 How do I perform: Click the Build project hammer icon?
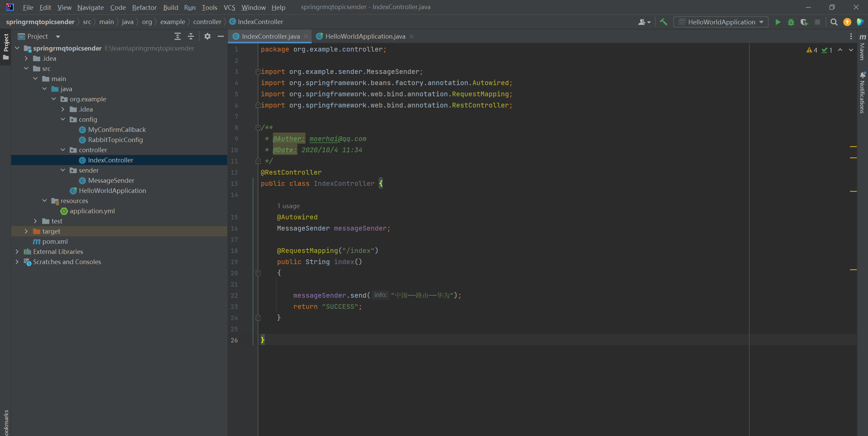(664, 22)
